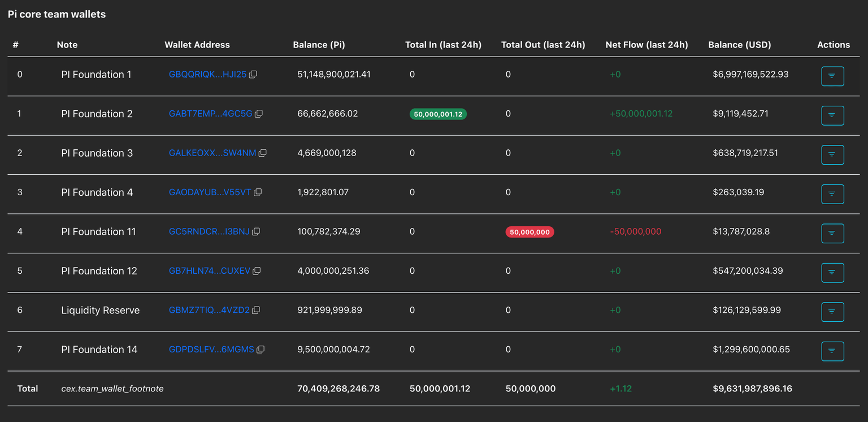Open the GBQQRIQK...HJI25 wallet address link
Viewport: 868px width, 422px height.
coord(207,75)
